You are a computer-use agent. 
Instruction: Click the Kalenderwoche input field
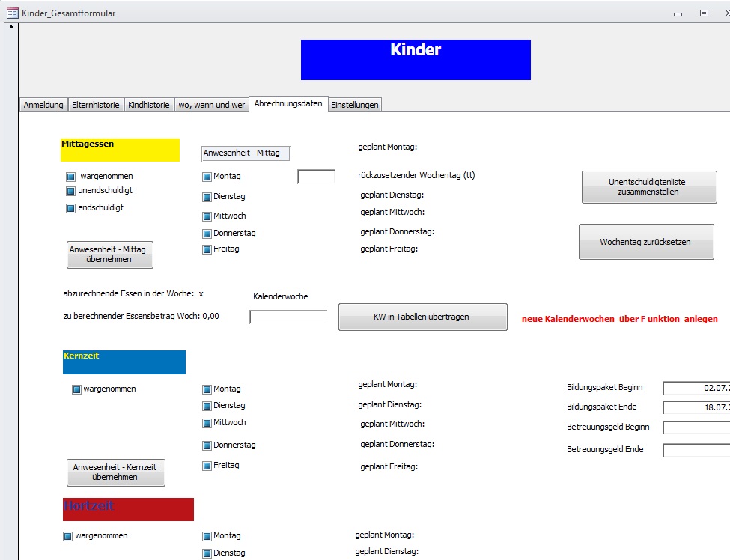tap(288, 317)
